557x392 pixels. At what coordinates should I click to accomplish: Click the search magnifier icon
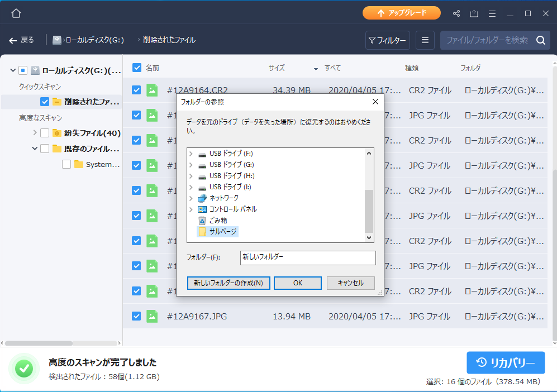[541, 40]
